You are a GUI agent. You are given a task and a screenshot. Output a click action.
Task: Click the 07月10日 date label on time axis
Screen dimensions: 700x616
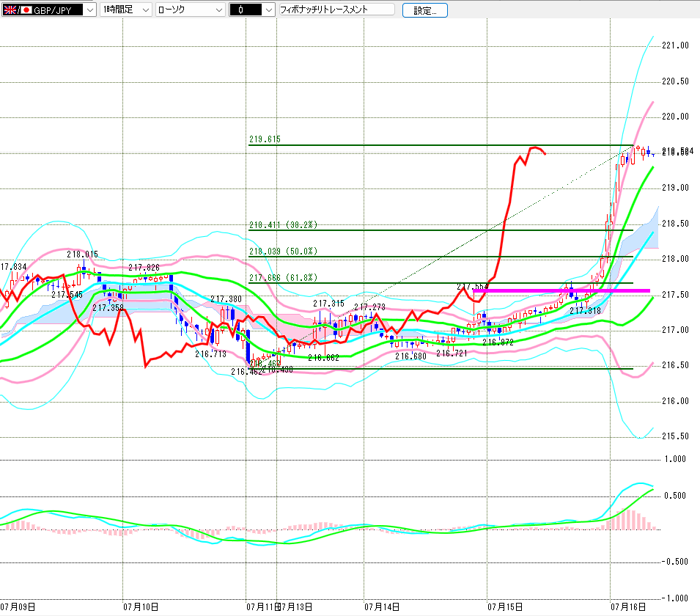coord(141,606)
